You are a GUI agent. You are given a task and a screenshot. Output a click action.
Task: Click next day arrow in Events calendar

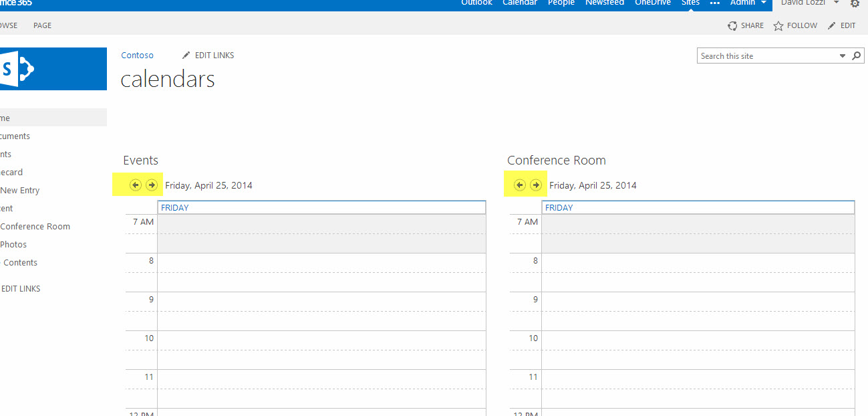152,185
